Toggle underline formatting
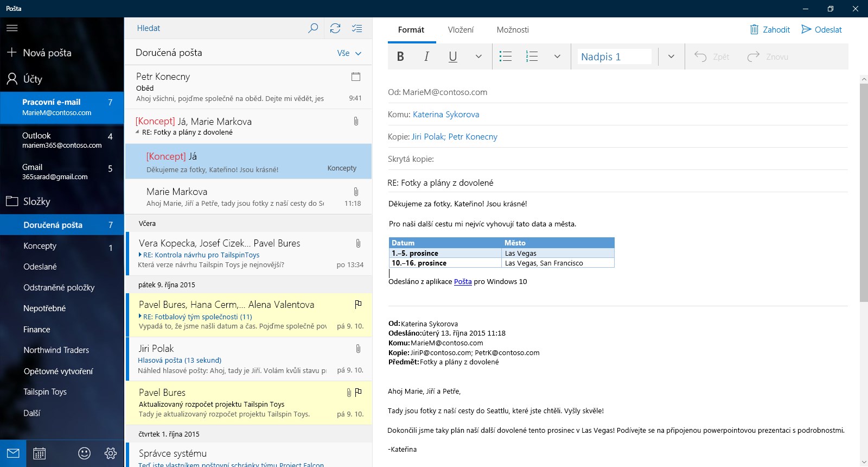Viewport: 868px width, 467px height. [x=453, y=56]
